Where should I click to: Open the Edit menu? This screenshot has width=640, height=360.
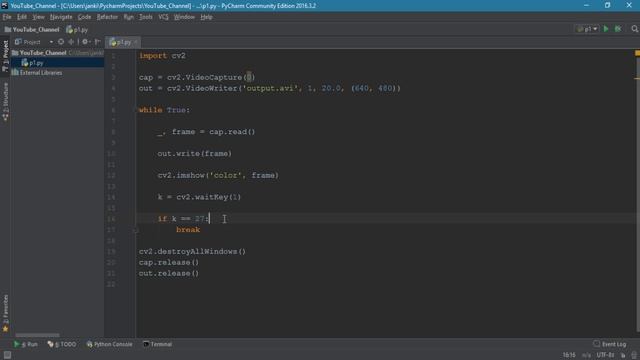[22, 17]
